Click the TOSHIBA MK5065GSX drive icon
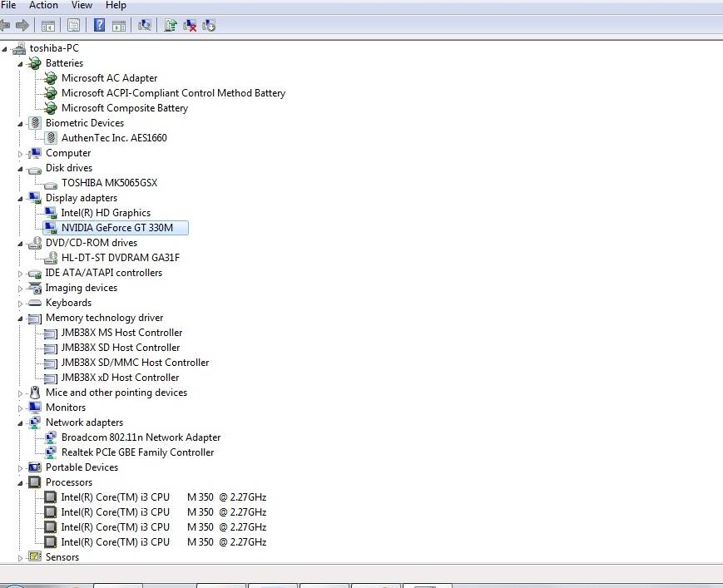This screenshot has height=588, width=723. (51, 185)
